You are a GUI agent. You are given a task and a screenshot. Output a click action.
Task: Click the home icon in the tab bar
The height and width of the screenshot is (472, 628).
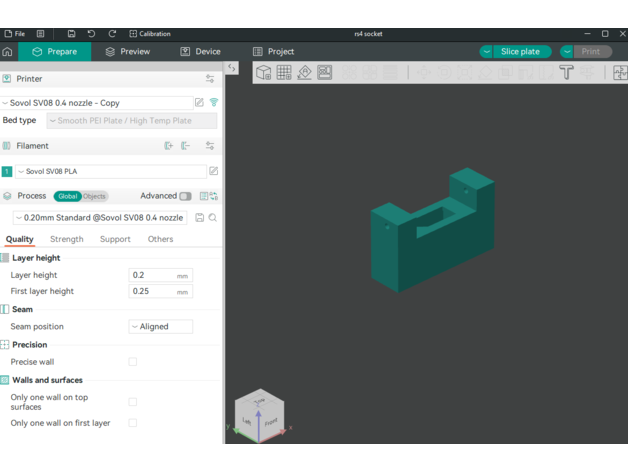[8, 52]
